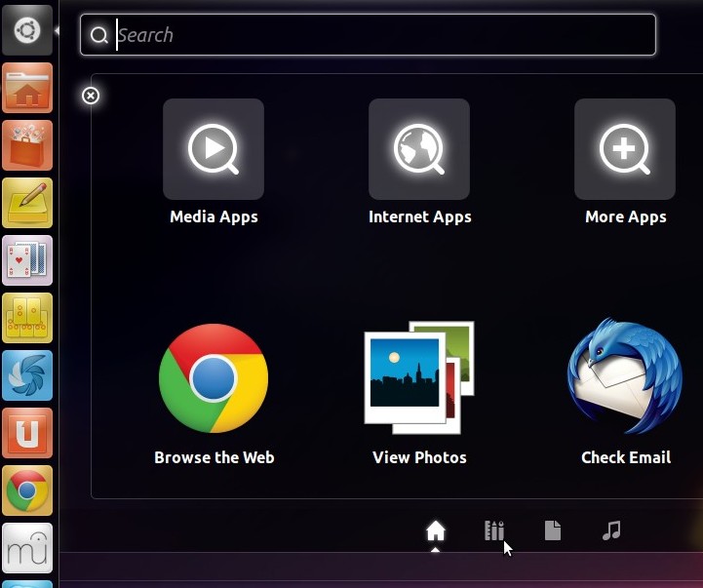Switch to the Files lens tab

(553, 530)
